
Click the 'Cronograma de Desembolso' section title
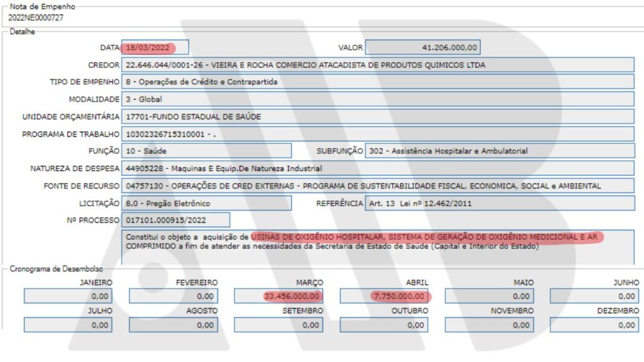point(56,269)
